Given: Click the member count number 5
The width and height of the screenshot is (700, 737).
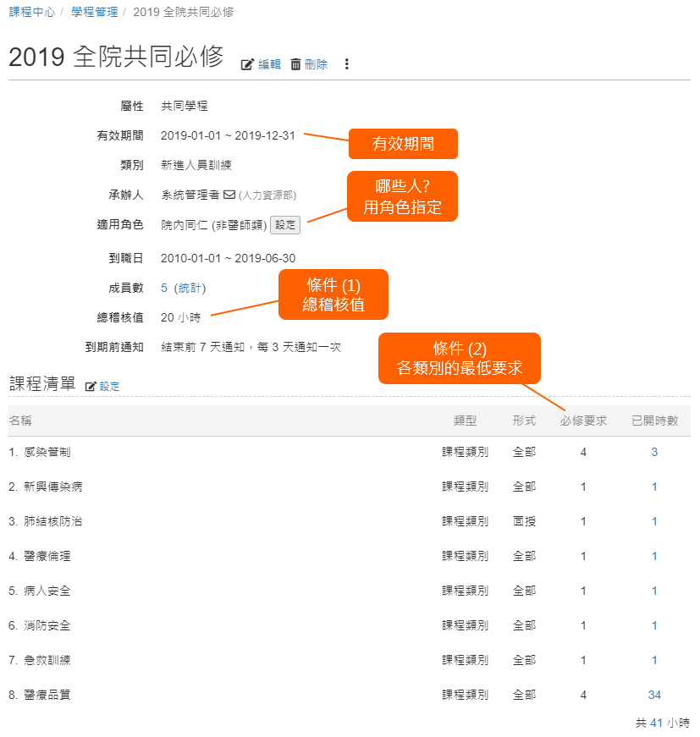Looking at the screenshot, I should 164,288.
